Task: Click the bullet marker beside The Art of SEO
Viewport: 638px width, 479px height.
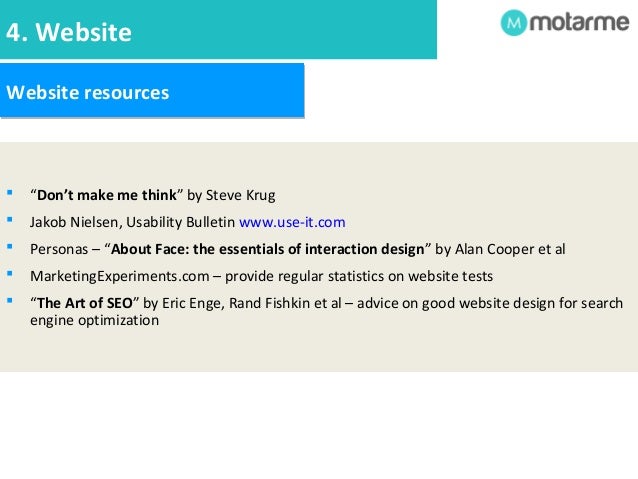Action: (x=10, y=301)
